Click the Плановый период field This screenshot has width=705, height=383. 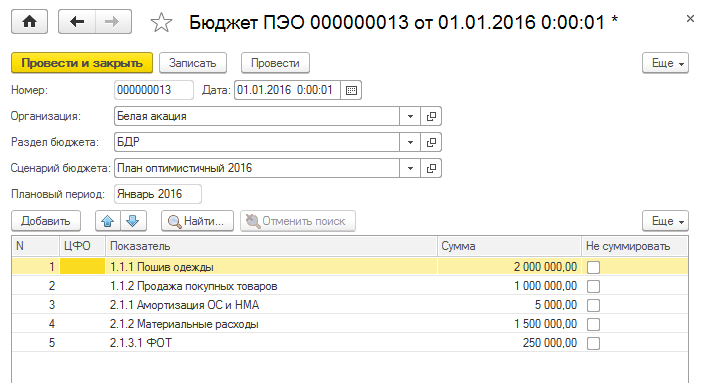[x=158, y=194]
